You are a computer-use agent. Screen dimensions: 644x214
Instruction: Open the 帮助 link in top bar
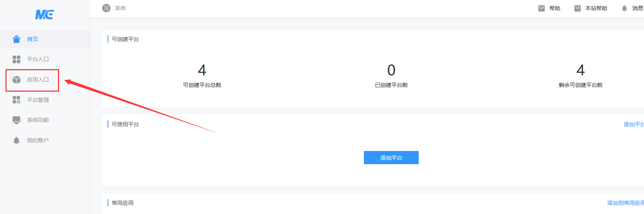(555, 8)
